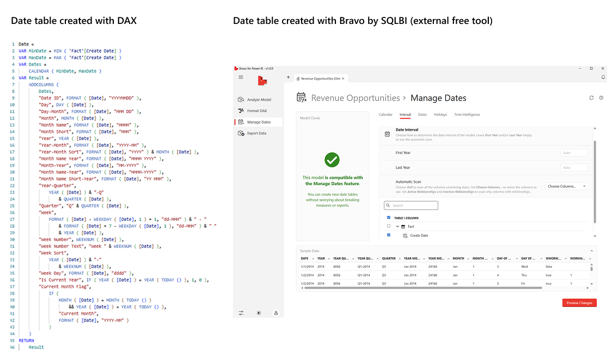Click the Sample Data horizontal scrollbar
607x364 pixels.
[423, 288]
